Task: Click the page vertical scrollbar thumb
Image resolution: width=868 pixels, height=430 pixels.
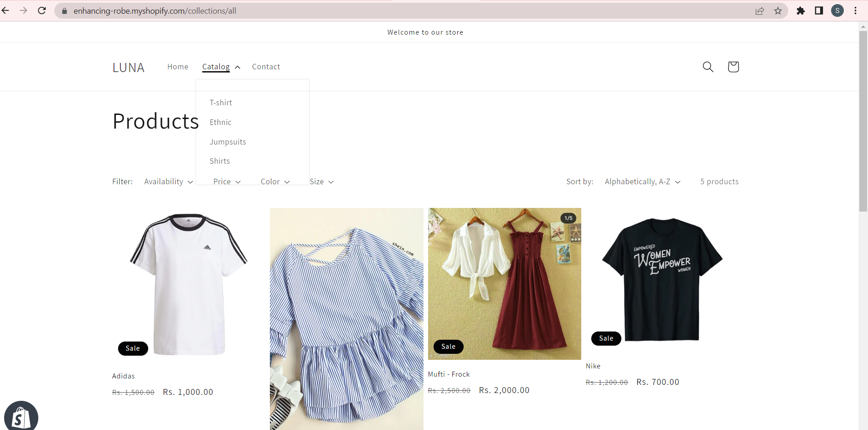Action: click(x=863, y=121)
